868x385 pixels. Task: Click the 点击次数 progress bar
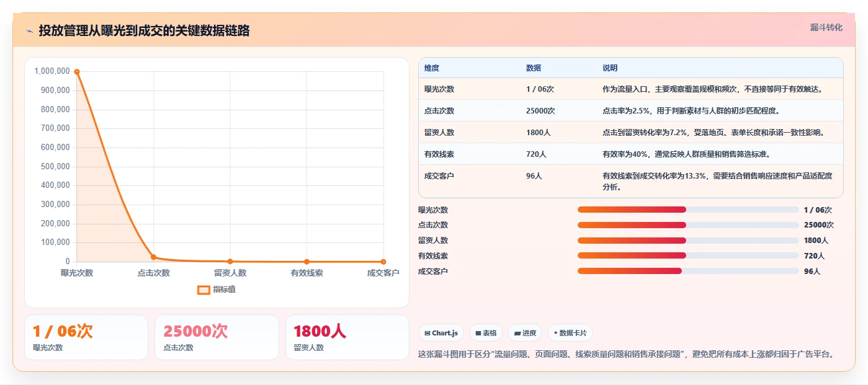pyautogui.click(x=688, y=225)
